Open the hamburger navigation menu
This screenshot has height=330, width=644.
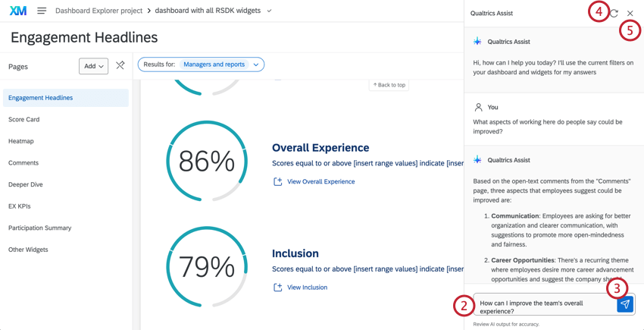[42, 11]
